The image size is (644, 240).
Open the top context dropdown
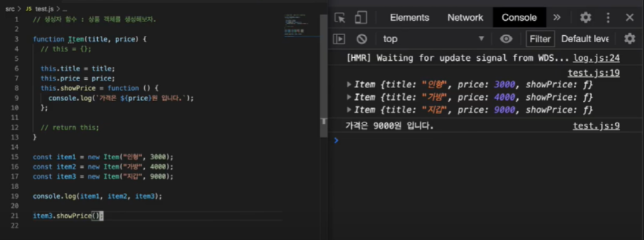tap(433, 39)
